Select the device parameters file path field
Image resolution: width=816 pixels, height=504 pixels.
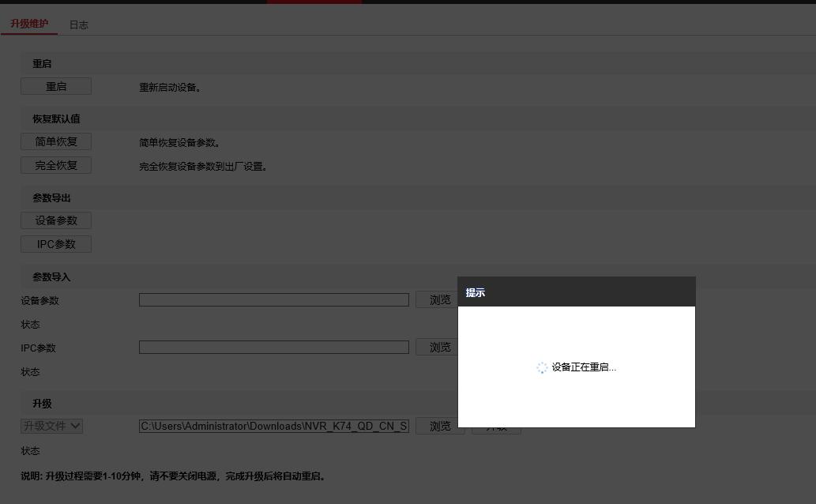pyautogui.click(x=273, y=299)
